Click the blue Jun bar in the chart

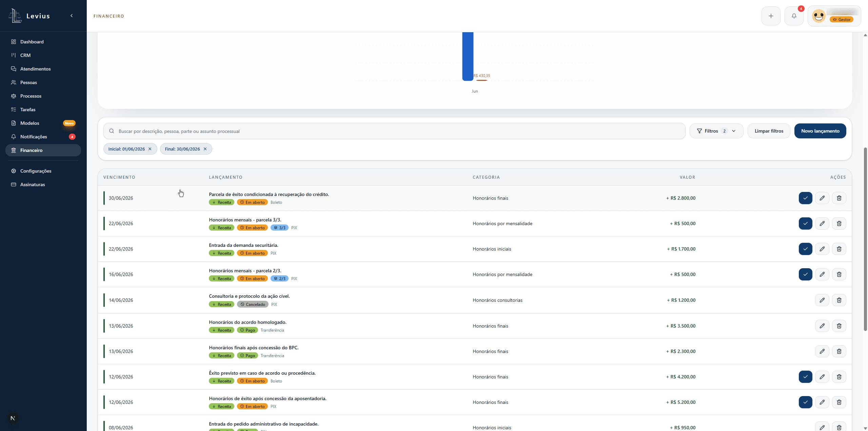(x=468, y=56)
